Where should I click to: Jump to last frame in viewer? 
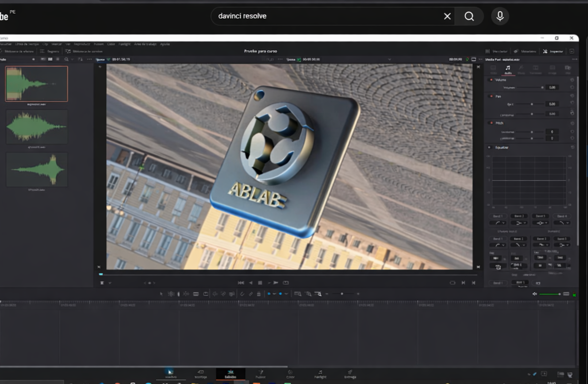[x=474, y=283]
